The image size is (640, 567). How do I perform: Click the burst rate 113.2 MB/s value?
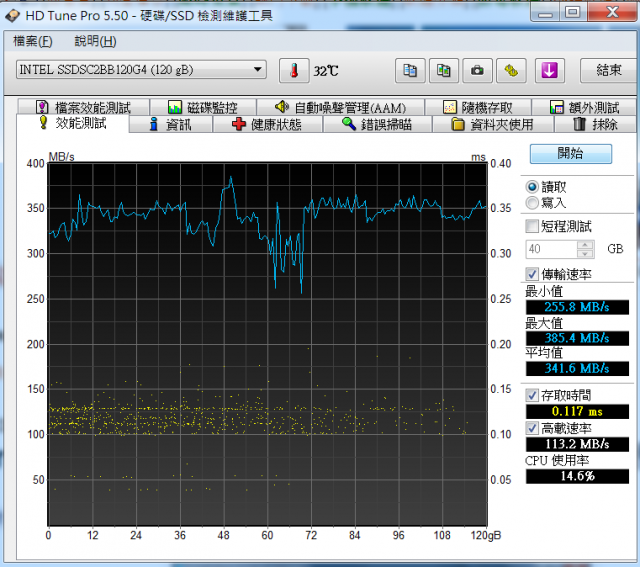(577, 444)
